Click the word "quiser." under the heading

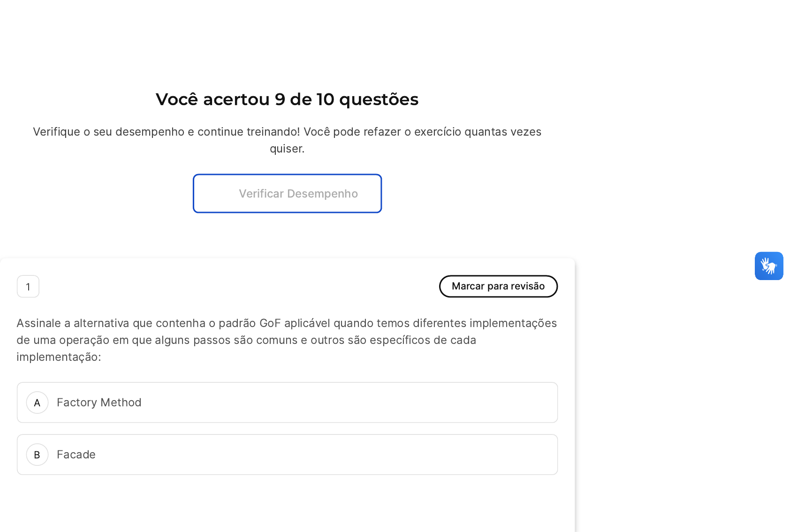click(x=287, y=149)
